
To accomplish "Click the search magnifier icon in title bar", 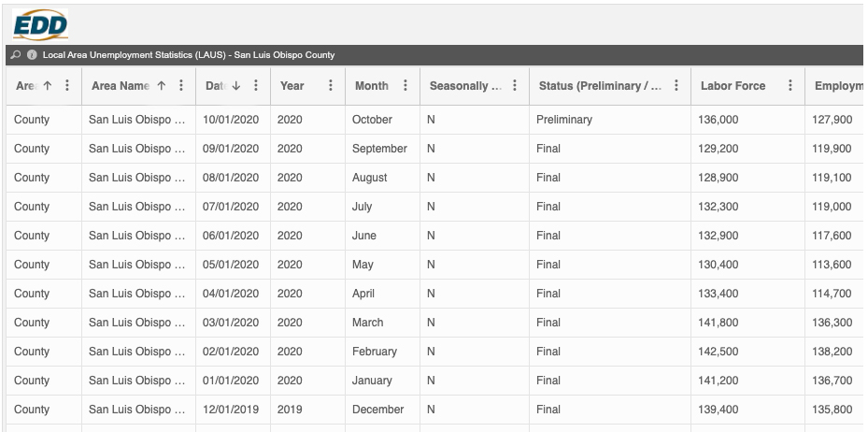I will (16, 55).
